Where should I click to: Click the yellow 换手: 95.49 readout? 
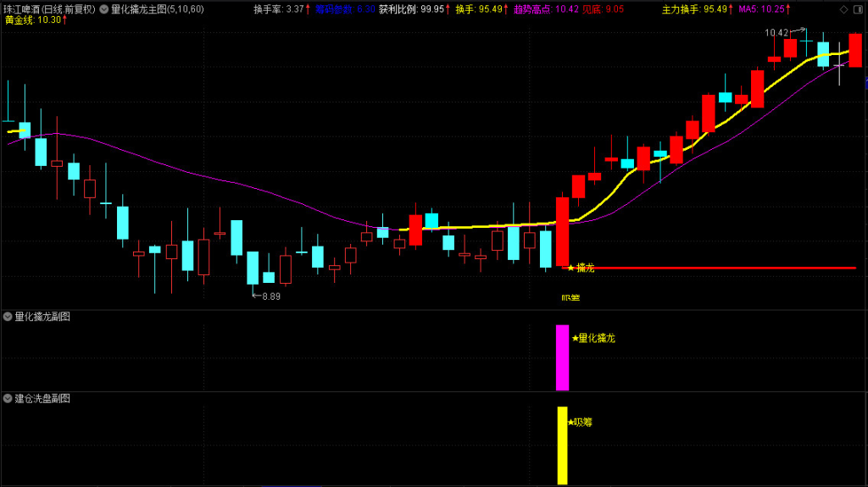[481, 9]
